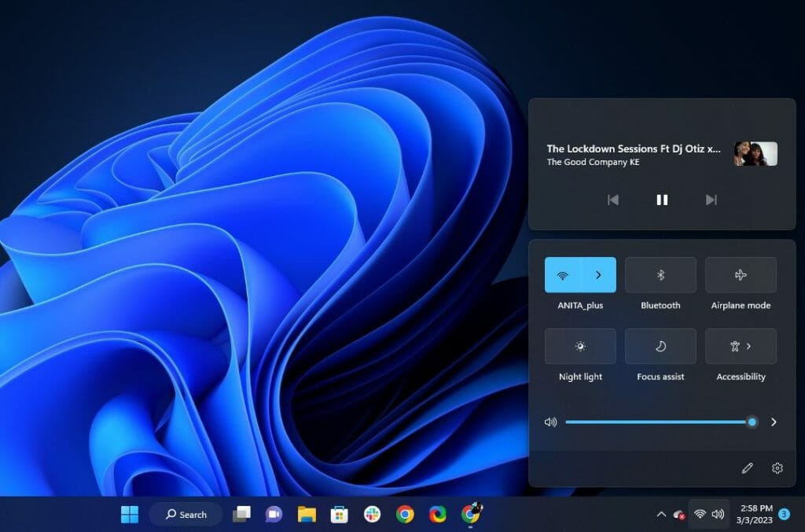Toggle Accessibility quick setting
805x532 pixels.
click(x=741, y=346)
